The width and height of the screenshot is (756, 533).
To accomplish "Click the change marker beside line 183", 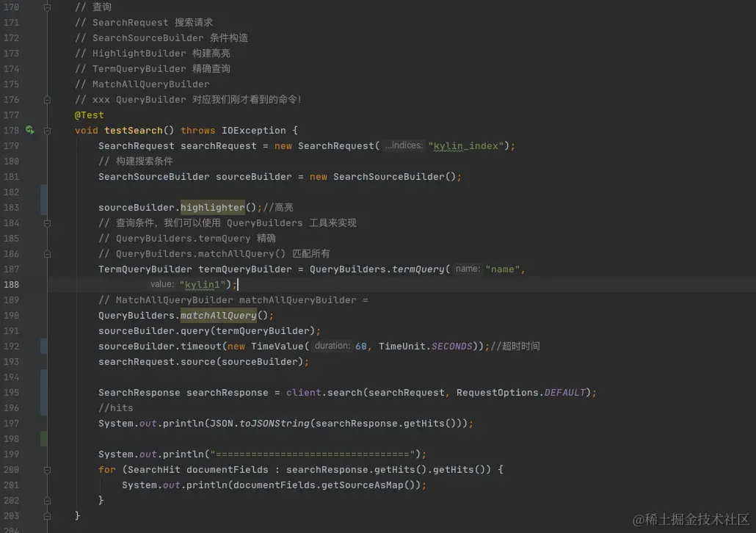I will 44,200.
